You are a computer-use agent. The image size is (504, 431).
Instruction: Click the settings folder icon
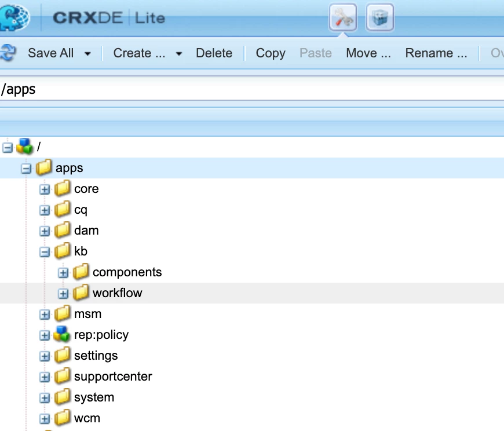(63, 356)
